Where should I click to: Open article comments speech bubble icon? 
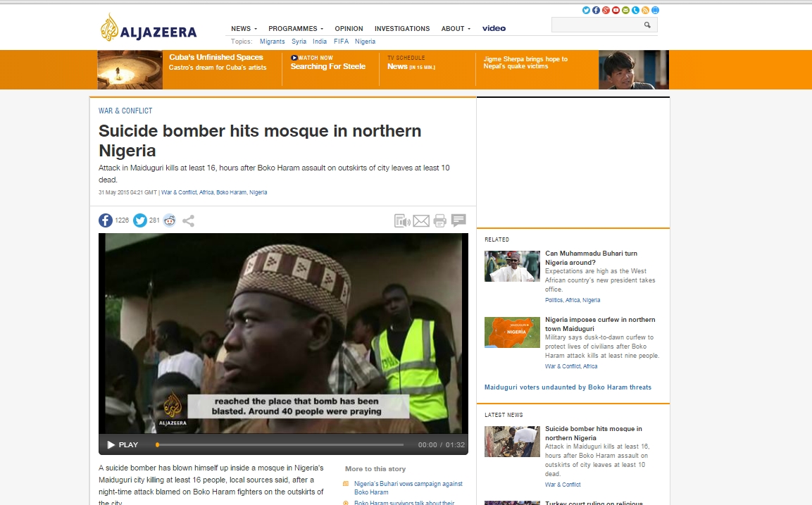pos(458,220)
